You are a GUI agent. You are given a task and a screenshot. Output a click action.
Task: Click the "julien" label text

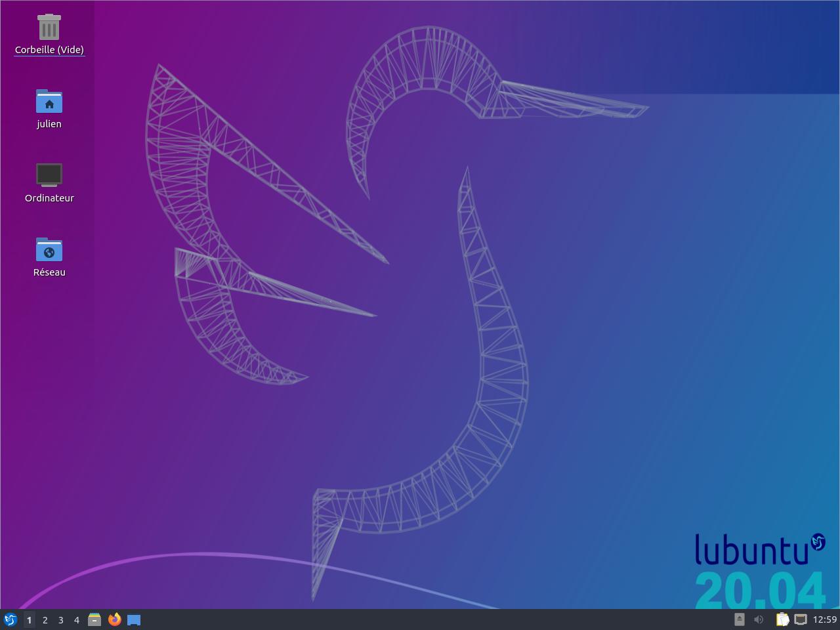(x=49, y=124)
